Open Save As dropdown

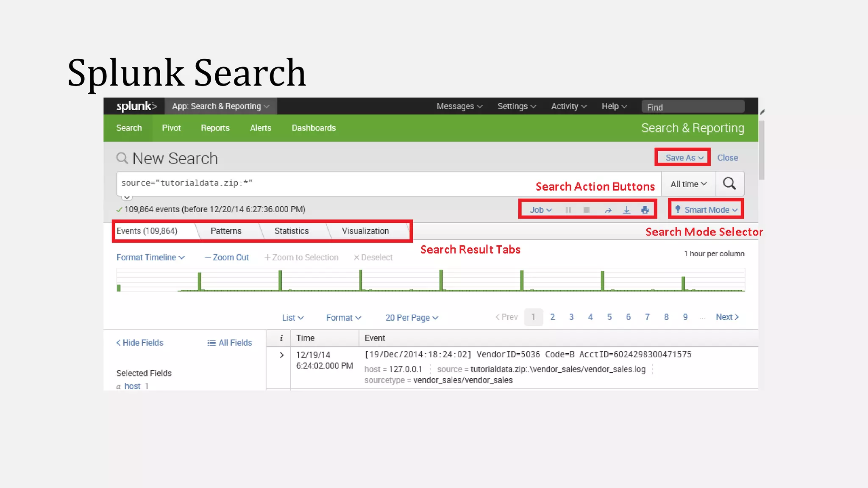(x=684, y=158)
